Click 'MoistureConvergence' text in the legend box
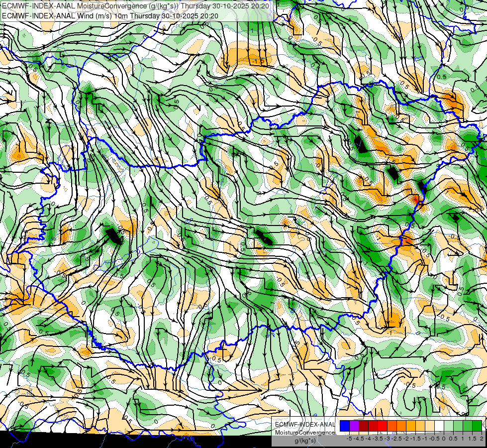The width and height of the screenshot is (487, 448). click(x=305, y=433)
